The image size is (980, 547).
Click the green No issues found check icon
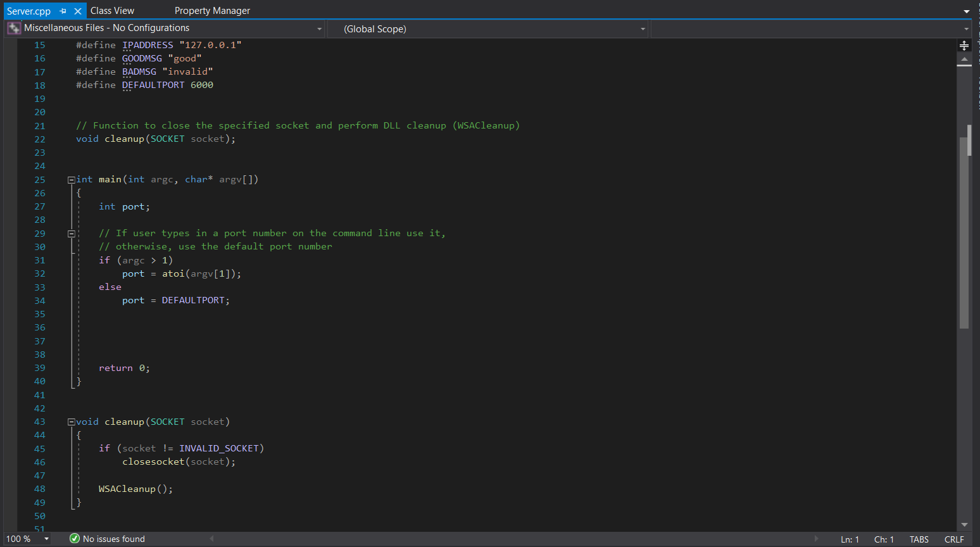tap(74, 539)
